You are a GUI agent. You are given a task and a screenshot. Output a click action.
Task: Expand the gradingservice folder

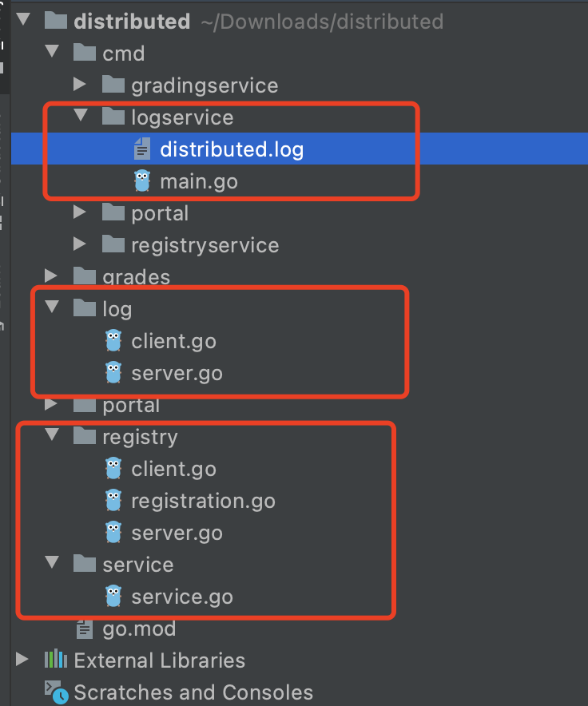78,85
